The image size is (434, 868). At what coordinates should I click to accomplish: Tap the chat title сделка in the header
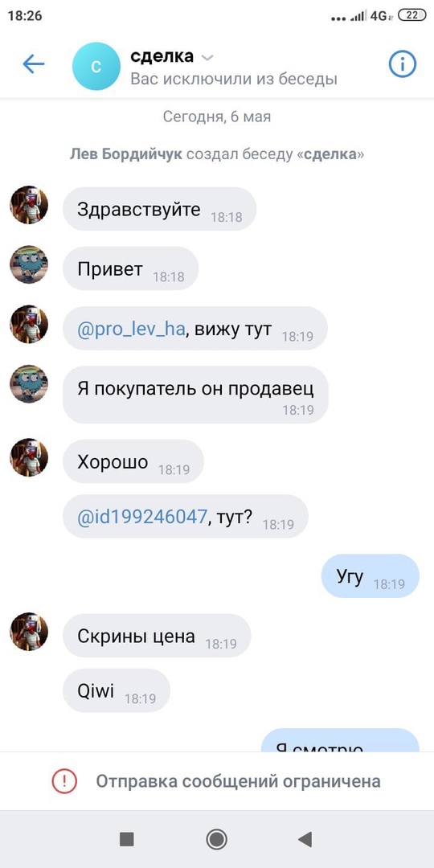(162, 56)
